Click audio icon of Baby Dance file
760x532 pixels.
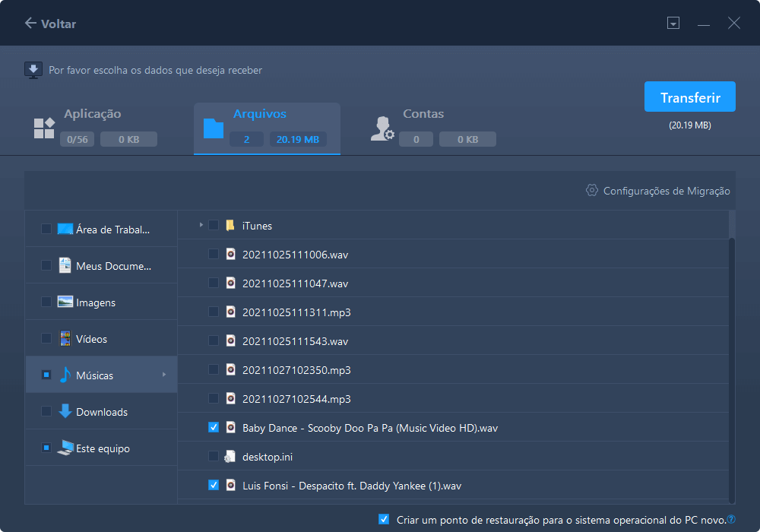point(231,427)
